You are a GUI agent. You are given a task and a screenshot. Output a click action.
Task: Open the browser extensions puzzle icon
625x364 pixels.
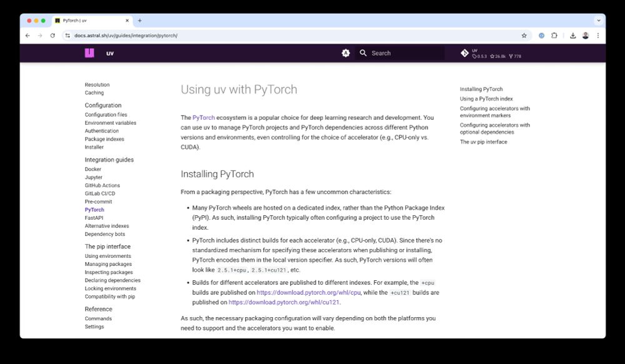tap(554, 36)
